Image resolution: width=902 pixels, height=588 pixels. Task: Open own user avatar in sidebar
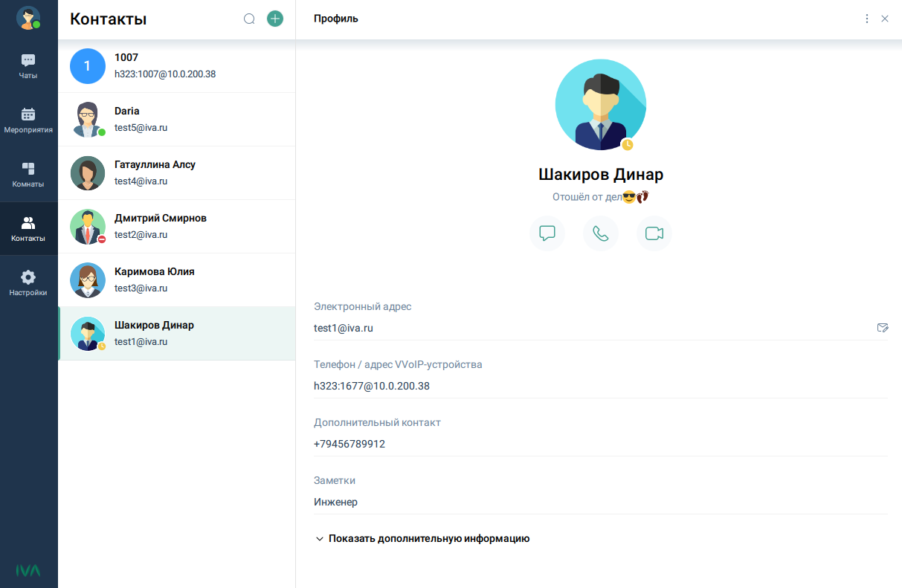pos(28,18)
